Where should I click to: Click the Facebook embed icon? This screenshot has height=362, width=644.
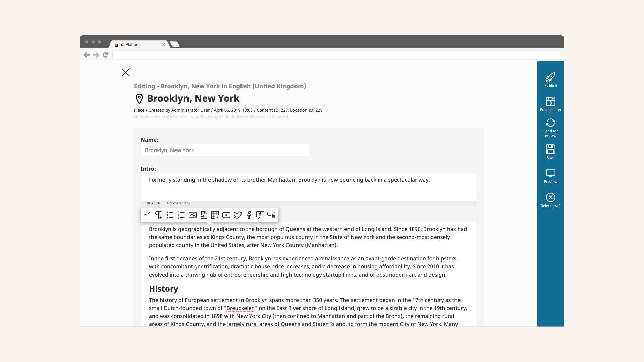(249, 215)
